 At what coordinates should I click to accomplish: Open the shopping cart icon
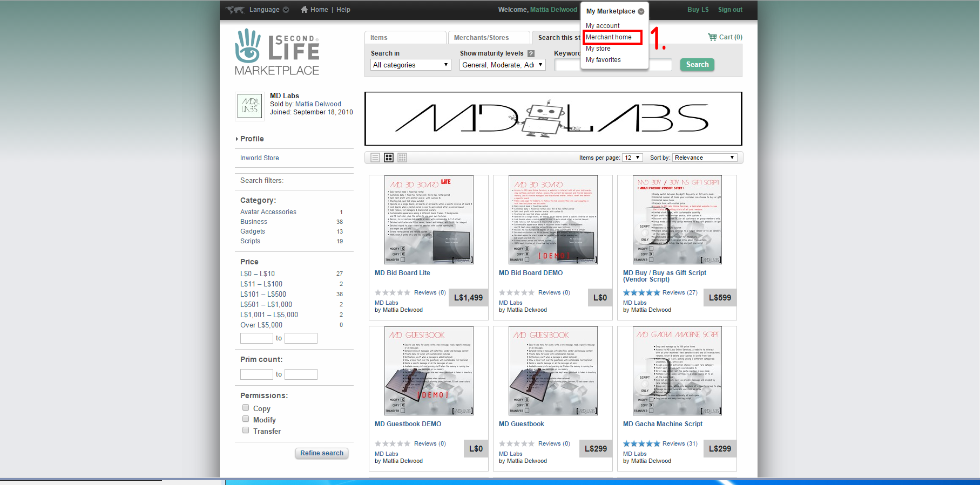point(712,37)
